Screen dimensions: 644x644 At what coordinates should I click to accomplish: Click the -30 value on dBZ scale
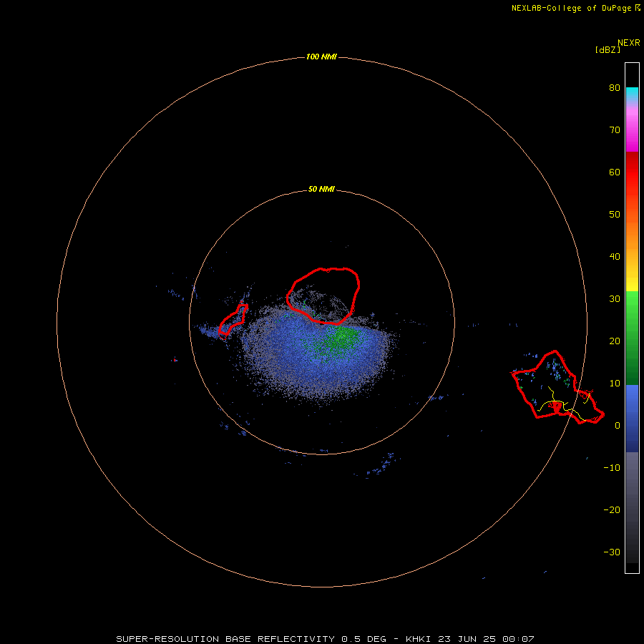[612, 552]
